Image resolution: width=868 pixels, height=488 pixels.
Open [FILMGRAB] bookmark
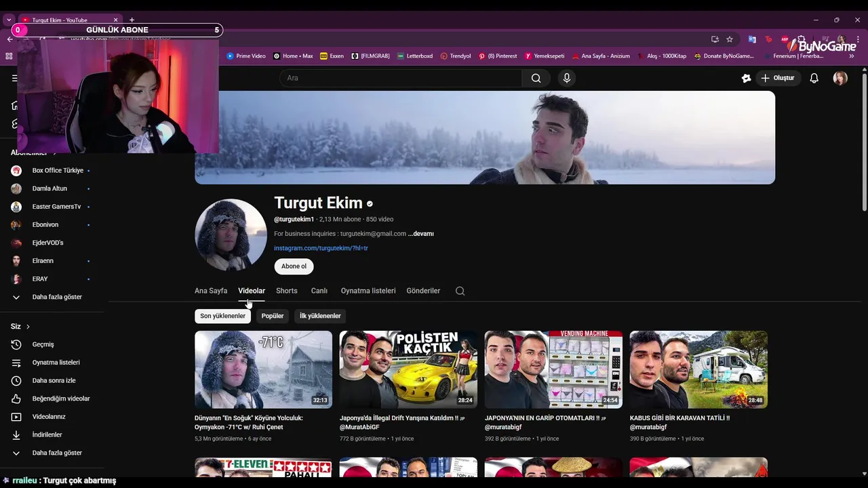coord(370,56)
